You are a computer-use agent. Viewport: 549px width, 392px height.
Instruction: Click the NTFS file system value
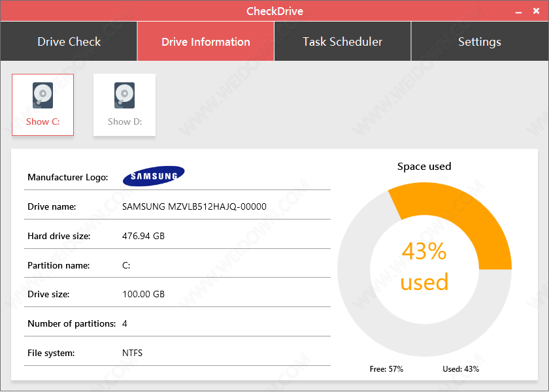[132, 353]
